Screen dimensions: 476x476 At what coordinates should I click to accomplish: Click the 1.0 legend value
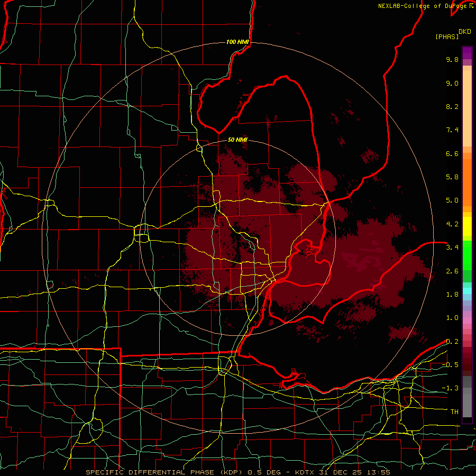point(452,318)
